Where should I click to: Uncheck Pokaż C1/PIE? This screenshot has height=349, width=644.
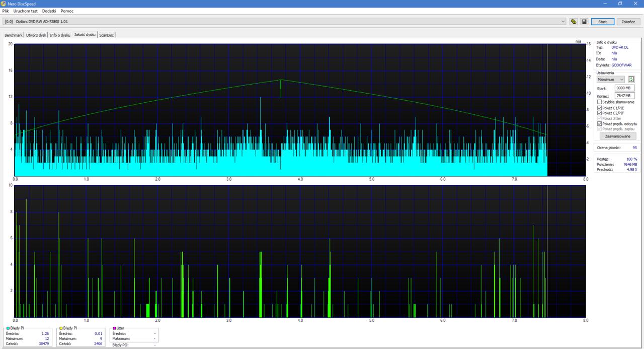(x=599, y=108)
